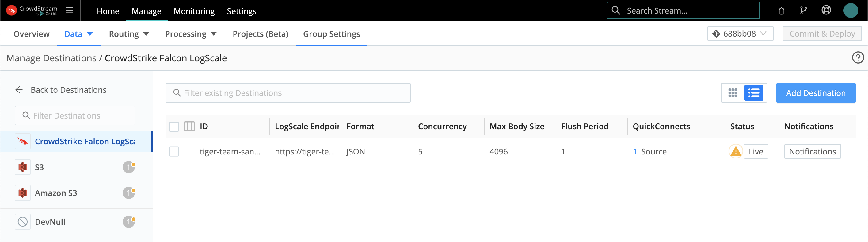This screenshot has height=242, width=868.
Task: Check the tiger-team-san row checkbox
Action: pyautogui.click(x=174, y=151)
